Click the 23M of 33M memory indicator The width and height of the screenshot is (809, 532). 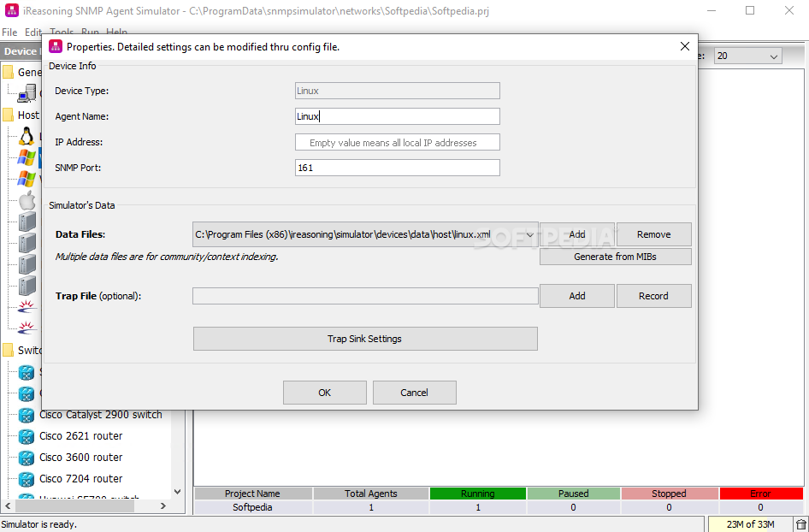click(750, 525)
